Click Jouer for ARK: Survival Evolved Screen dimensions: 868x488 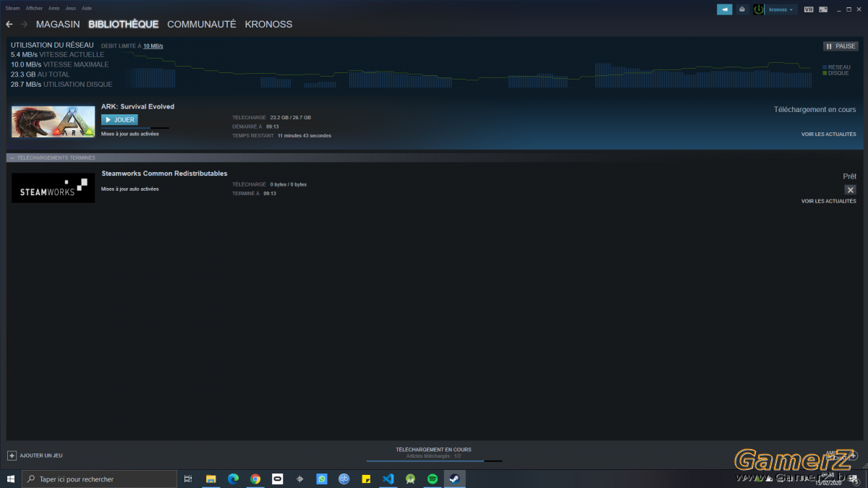click(119, 120)
